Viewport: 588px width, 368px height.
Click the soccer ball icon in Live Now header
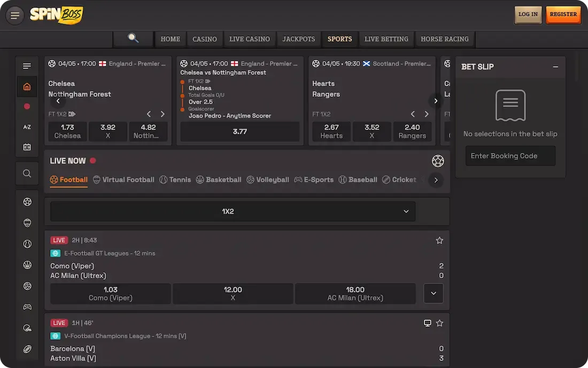[438, 161]
